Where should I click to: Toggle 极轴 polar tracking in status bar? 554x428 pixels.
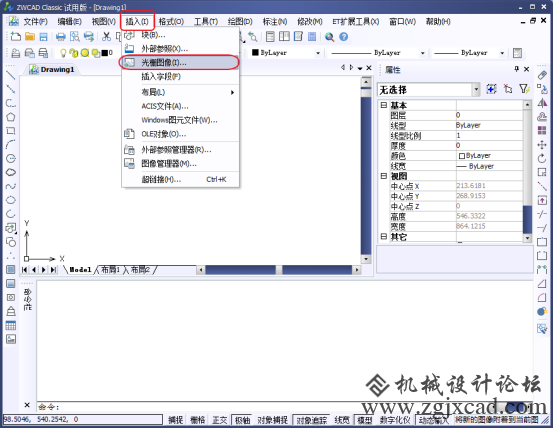[242, 420]
